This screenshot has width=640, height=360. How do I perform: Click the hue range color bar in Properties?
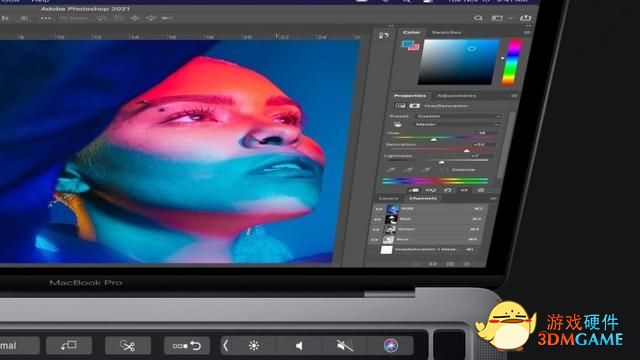click(435, 180)
